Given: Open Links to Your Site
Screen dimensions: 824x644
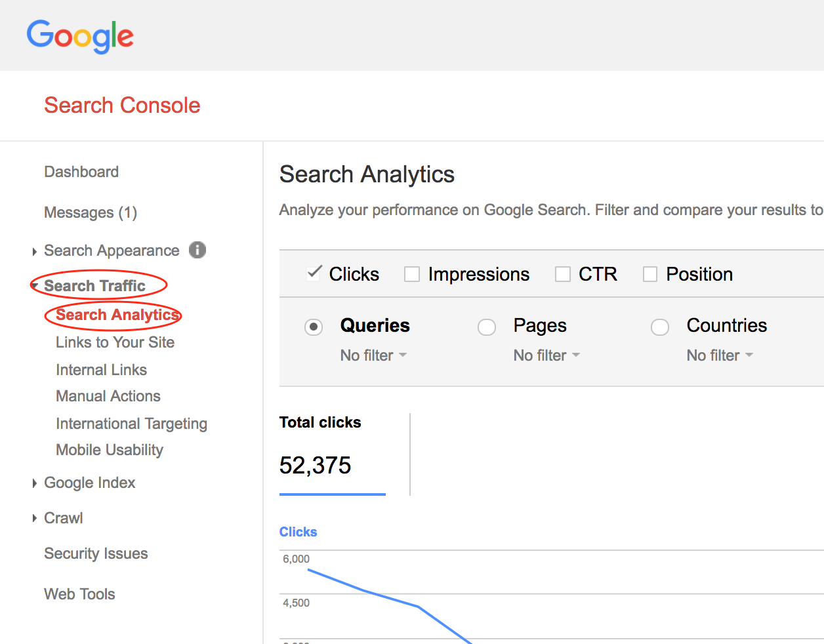Looking at the screenshot, I should 115,342.
